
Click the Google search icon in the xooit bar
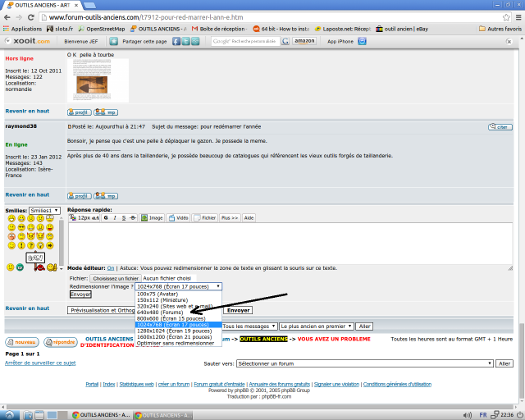285,41
